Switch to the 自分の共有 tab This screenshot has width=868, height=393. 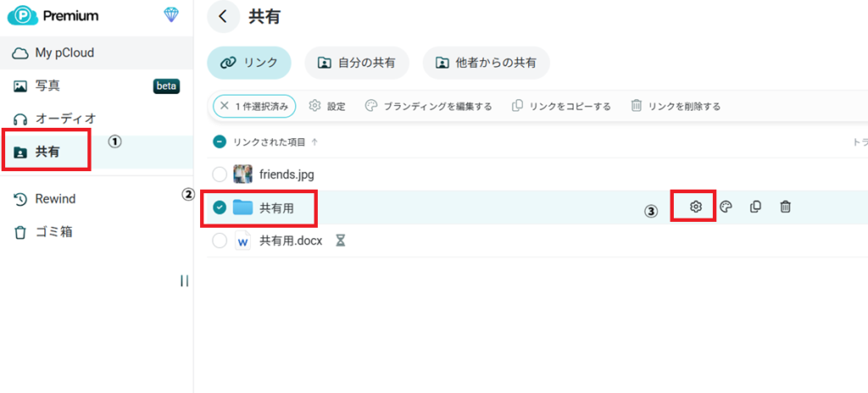(357, 63)
